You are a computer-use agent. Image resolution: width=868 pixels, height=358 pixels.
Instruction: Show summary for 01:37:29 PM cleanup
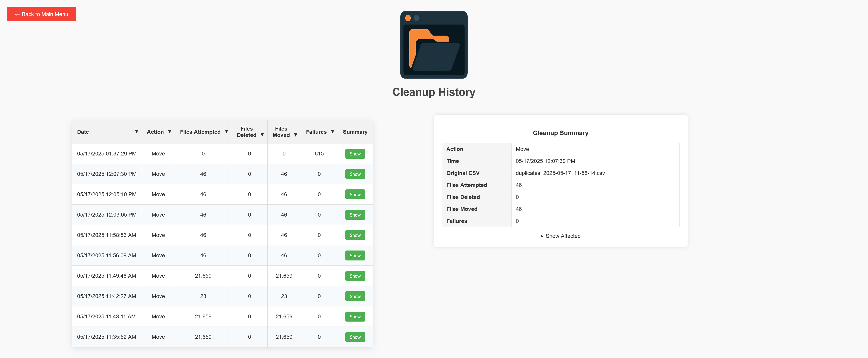coord(355,153)
